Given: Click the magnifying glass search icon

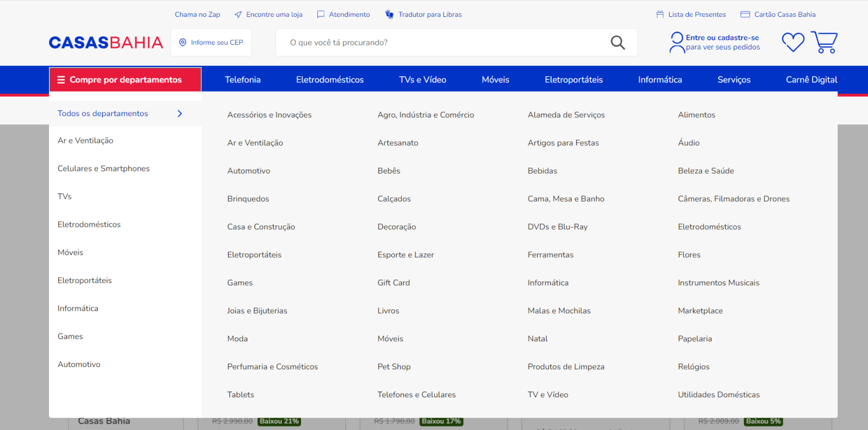Looking at the screenshot, I should 617,43.
